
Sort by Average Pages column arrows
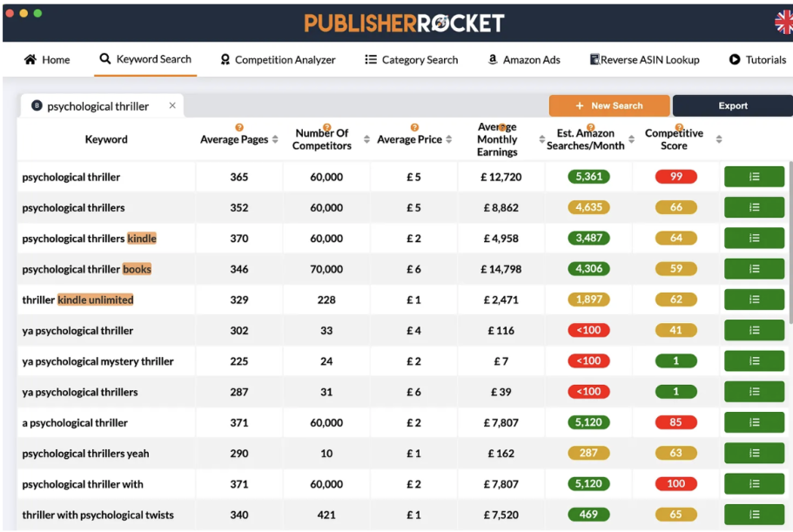276,140
